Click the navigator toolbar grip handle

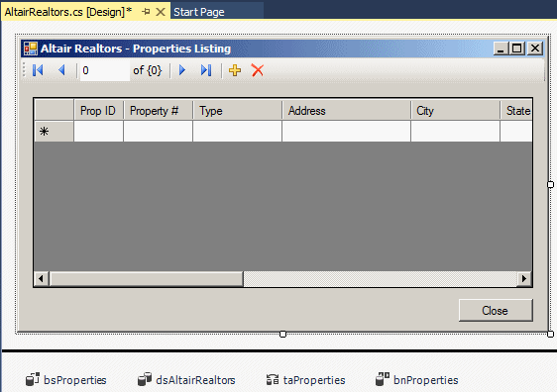tap(24, 70)
